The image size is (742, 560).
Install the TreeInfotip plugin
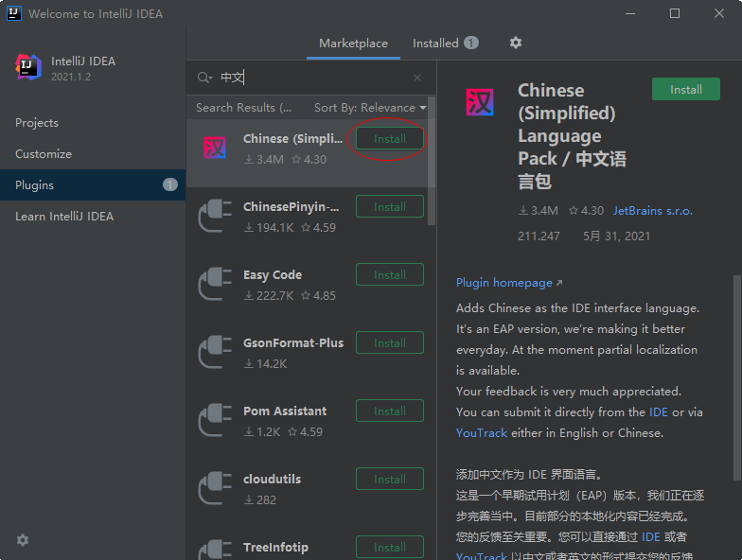point(390,547)
